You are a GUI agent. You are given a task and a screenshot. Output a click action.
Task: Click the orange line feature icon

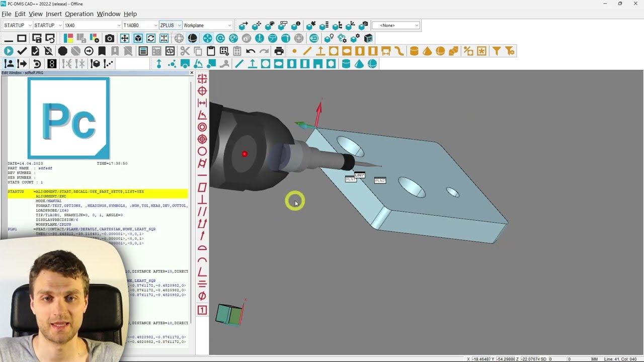[x=307, y=51]
